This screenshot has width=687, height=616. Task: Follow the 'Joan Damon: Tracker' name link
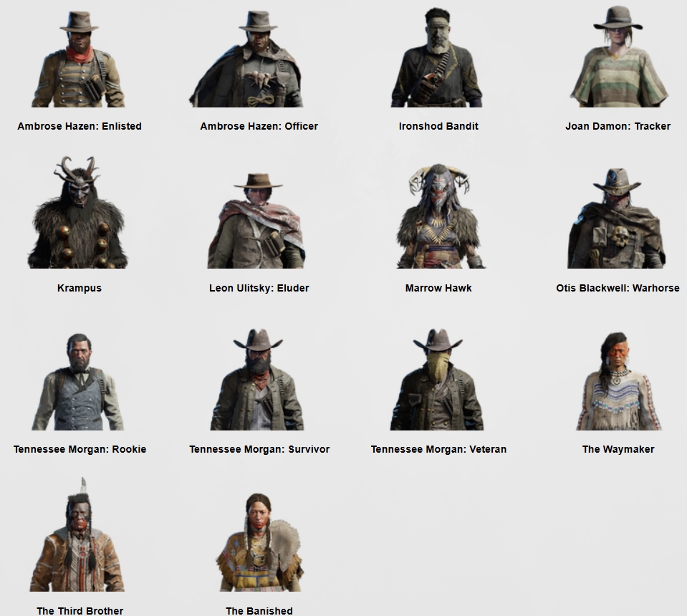(618, 126)
